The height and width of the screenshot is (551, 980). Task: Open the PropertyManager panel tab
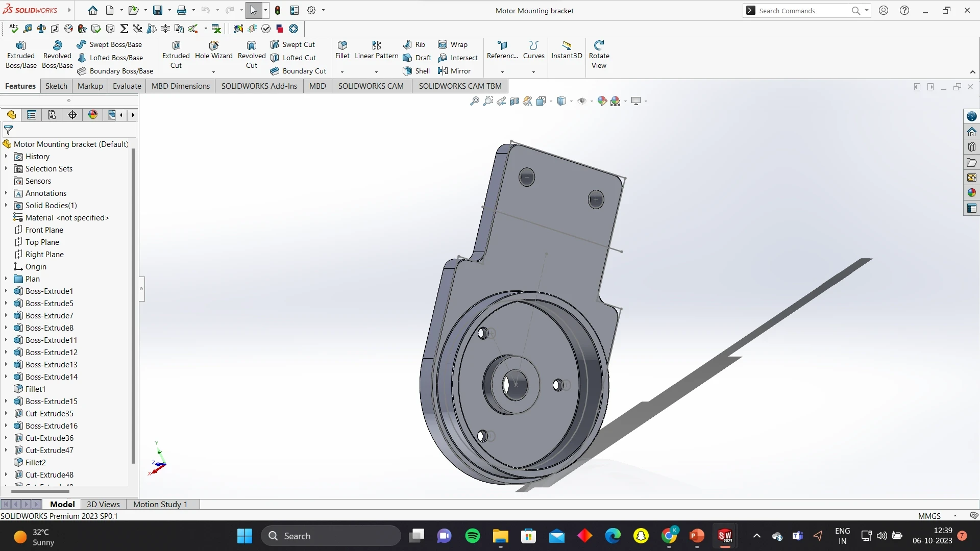32,115
